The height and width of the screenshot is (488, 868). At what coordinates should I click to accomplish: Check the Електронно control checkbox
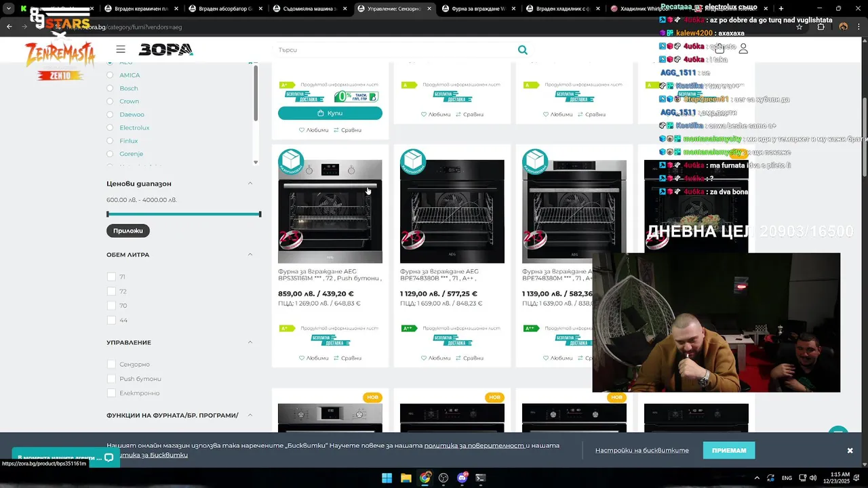111,393
